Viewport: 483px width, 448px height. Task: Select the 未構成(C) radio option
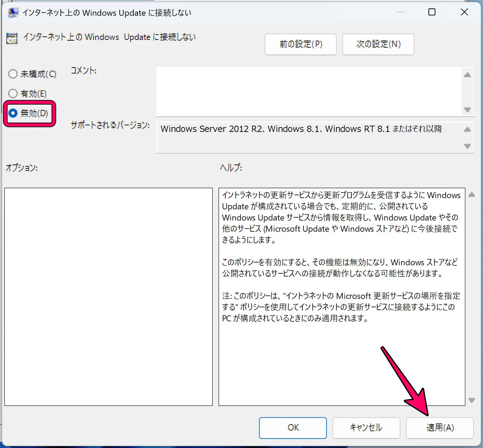tap(13, 74)
